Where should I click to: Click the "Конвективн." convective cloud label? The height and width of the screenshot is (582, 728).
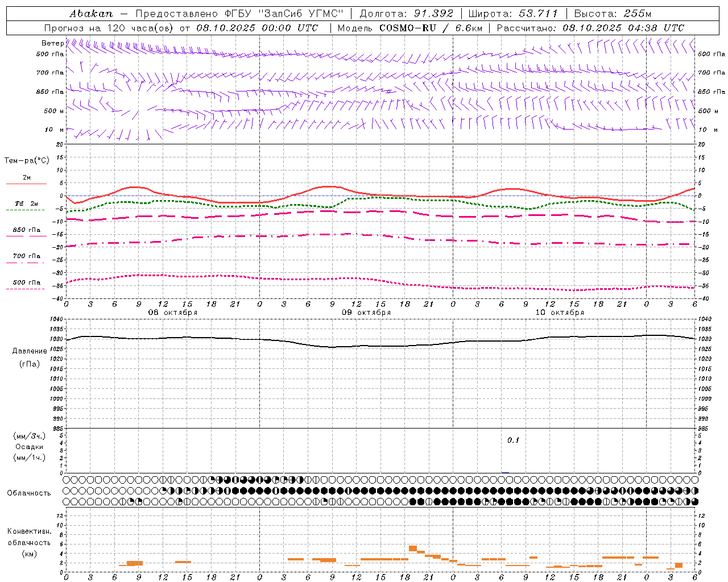click(x=29, y=531)
